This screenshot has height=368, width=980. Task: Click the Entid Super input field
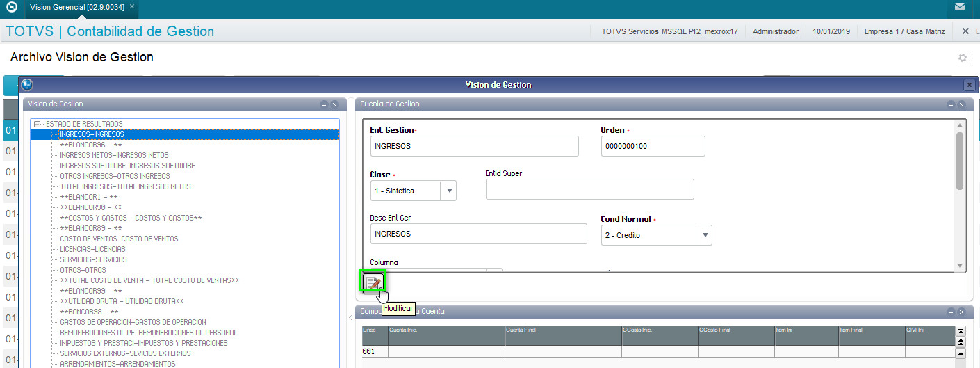point(589,189)
